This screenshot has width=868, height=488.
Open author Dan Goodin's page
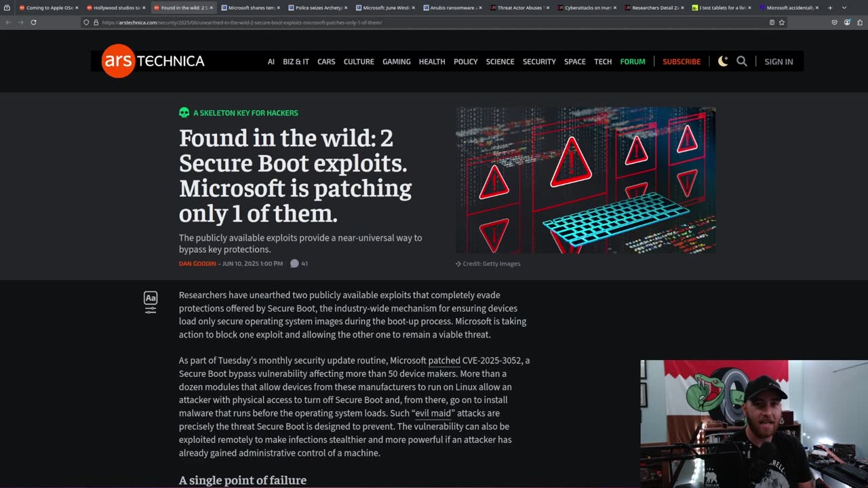tap(197, 264)
